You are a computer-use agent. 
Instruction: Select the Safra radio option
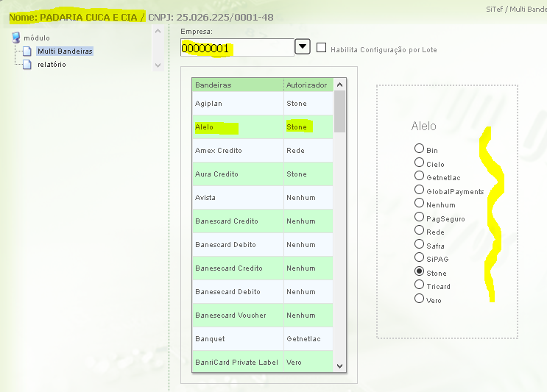419,244
